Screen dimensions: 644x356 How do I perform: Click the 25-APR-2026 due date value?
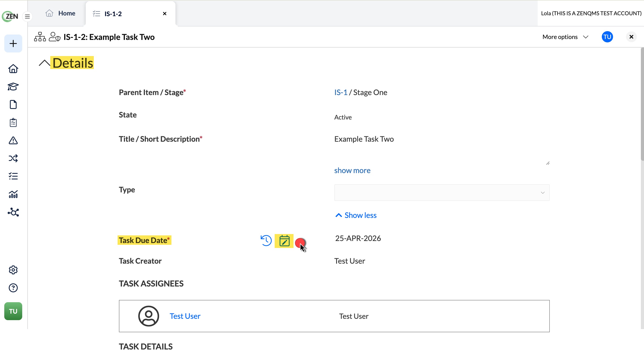tap(358, 238)
